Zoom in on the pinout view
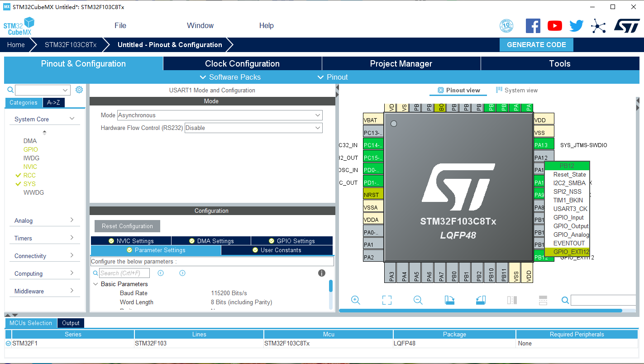The height and width of the screenshot is (364, 644). (356, 300)
